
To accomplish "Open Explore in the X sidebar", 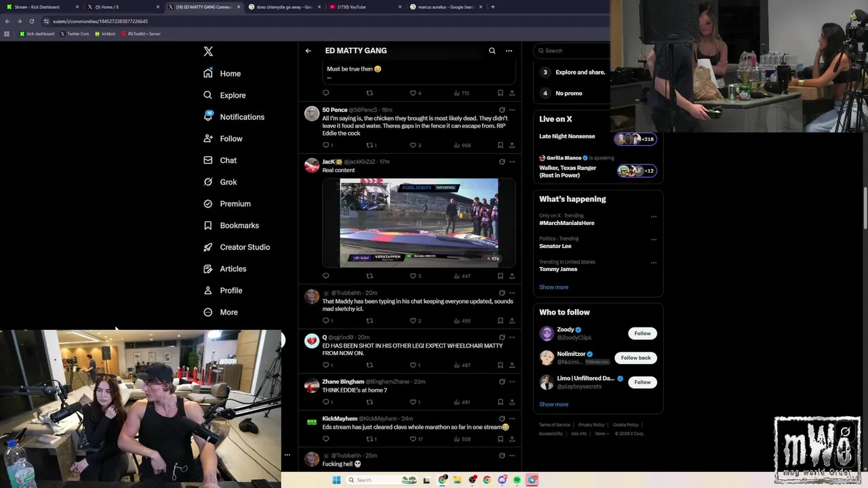I will 224,95.
